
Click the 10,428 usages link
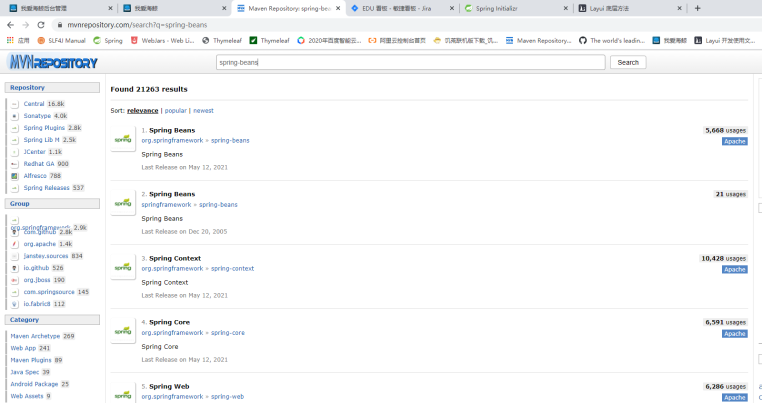point(723,259)
